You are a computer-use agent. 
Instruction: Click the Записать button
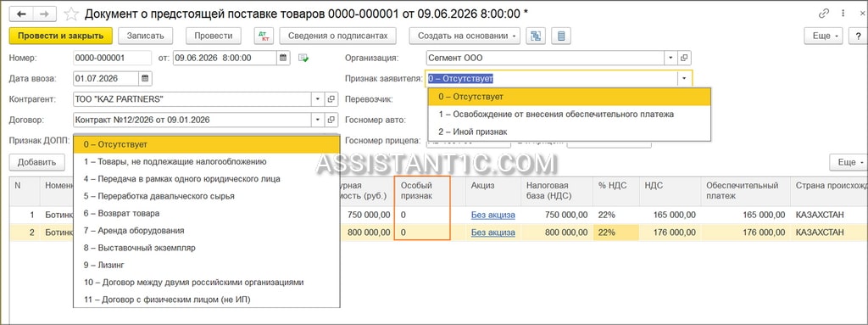pos(146,36)
